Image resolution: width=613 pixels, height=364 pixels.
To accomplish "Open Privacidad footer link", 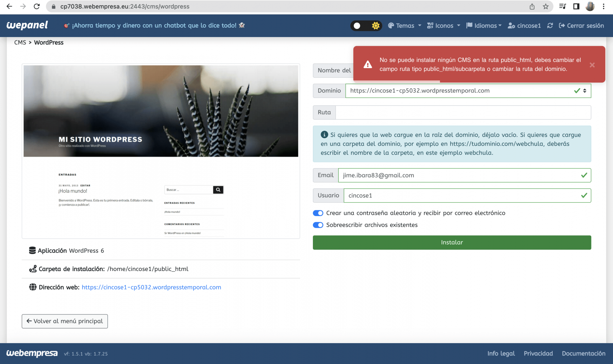I will 538,353.
